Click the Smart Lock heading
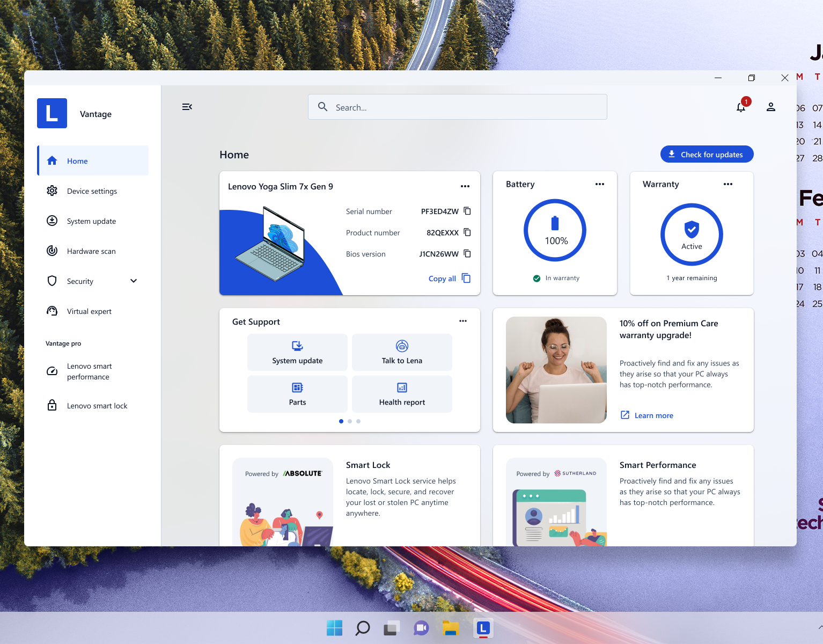Viewport: 823px width, 644px height. [368, 465]
